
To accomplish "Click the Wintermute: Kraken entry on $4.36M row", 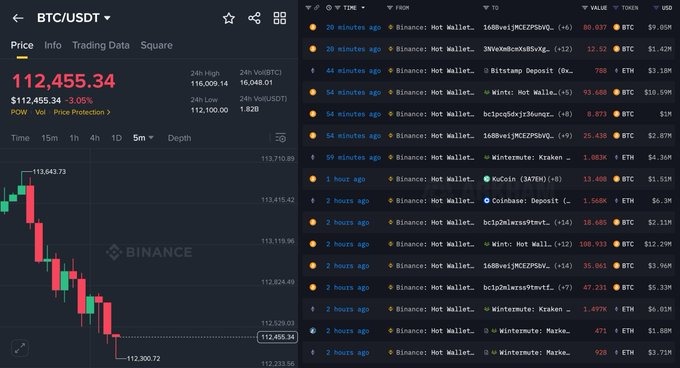I will pos(531,157).
